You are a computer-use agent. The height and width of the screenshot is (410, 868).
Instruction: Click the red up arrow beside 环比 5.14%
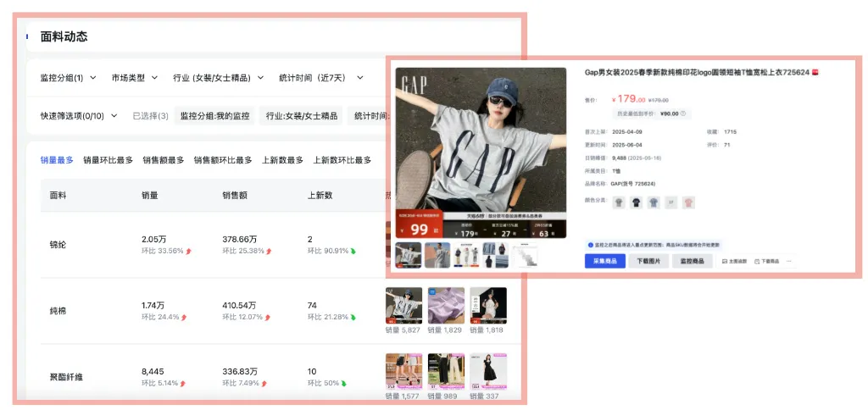[x=184, y=383]
